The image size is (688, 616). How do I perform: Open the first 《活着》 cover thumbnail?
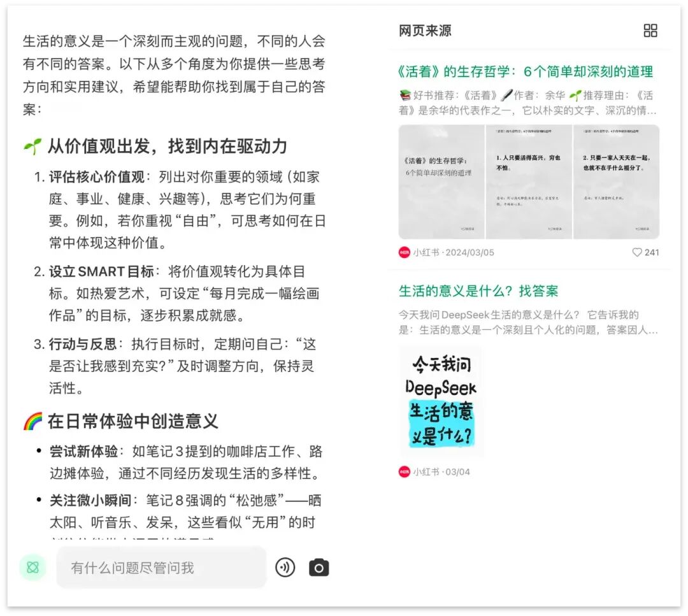pos(441,182)
